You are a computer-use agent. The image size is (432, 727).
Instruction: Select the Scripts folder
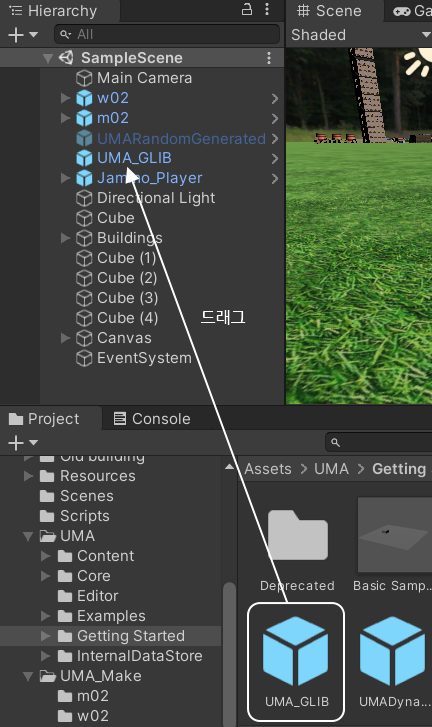tap(85, 516)
